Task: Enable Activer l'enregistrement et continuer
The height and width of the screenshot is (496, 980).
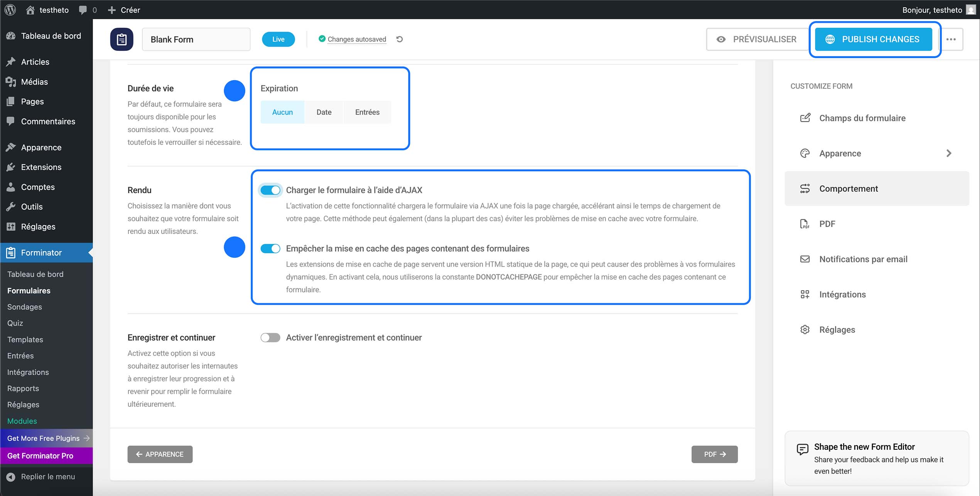Action: [x=270, y=337]
